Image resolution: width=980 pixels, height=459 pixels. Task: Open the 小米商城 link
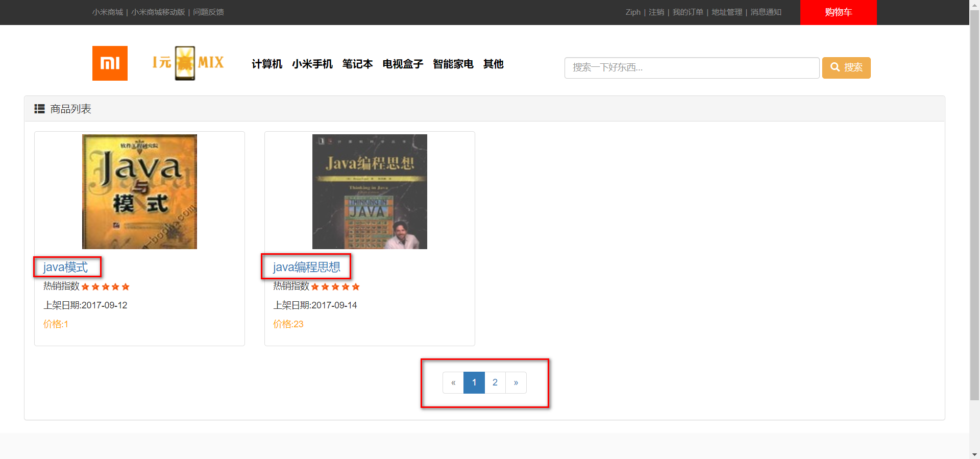point(108,12)
